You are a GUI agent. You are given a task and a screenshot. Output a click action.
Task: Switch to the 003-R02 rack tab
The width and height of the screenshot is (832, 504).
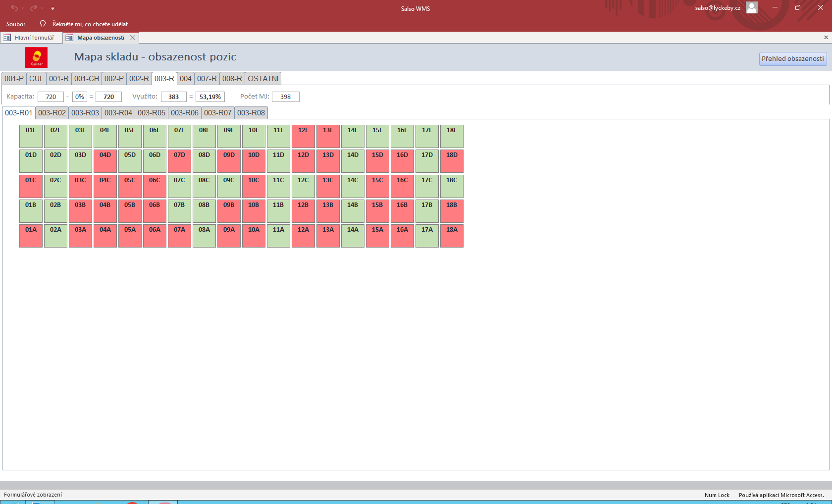(52, 113)
